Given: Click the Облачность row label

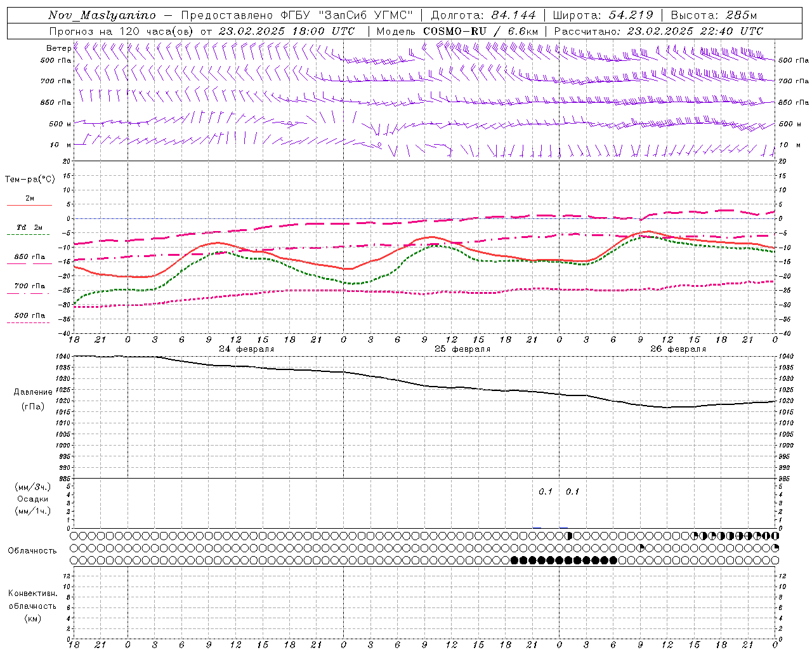Looking at the screenshot, I should click(32, 550).
